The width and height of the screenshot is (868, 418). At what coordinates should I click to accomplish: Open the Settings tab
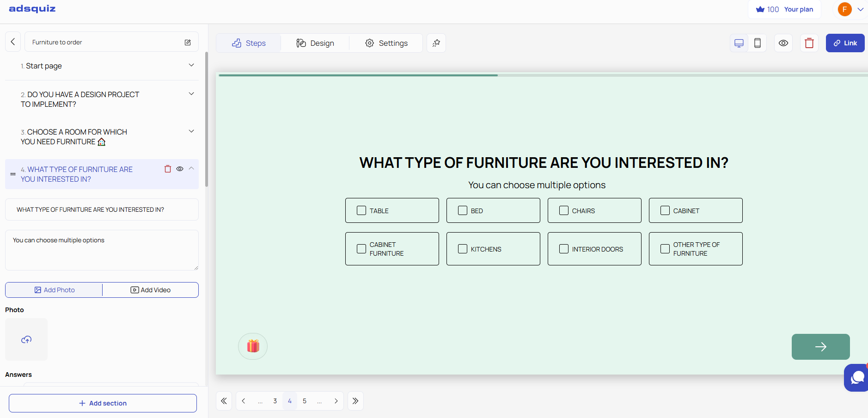[386, 43]
